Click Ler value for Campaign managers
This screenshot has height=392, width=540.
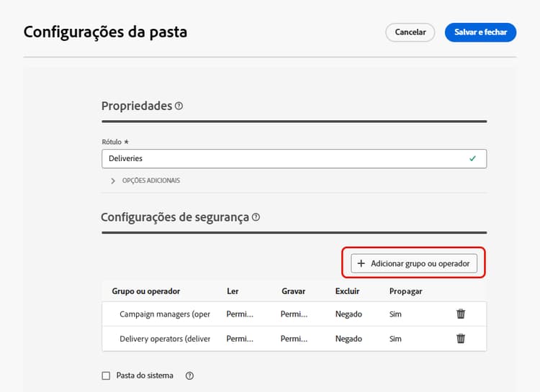pyautogui.click(x=240, y=314)
